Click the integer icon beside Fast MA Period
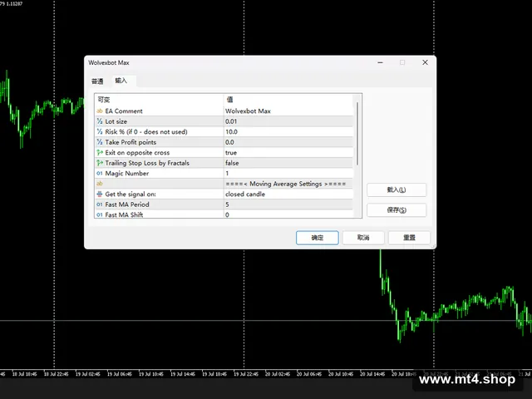The image size is (532, 399). pyautogui.click(x=100, y=204)
